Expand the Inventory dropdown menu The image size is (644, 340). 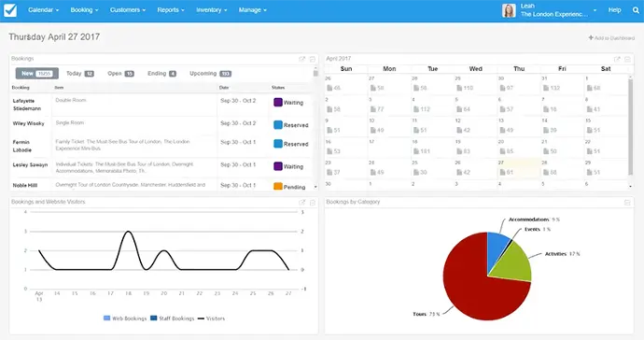point(212,10)
